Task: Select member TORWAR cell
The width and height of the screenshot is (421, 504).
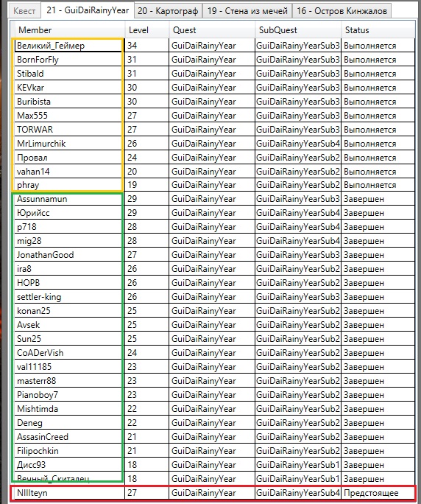Action: pyautogui.click(x=68, y=129)
